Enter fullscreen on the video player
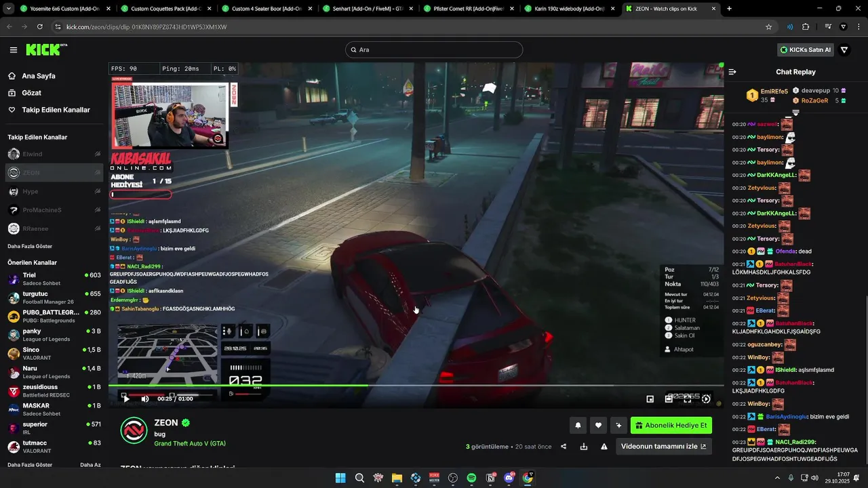 tap(687, 399)
